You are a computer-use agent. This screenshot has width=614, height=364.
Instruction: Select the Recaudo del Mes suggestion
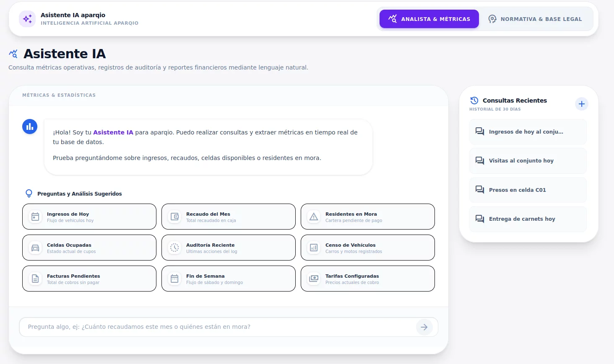pos(229,217)
